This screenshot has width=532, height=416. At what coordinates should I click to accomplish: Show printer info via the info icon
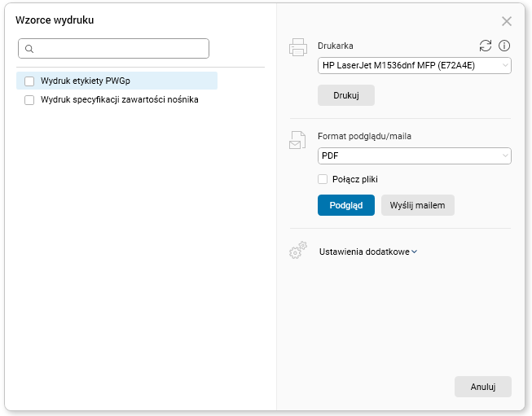pyautogui.click(x=504, y=46)
